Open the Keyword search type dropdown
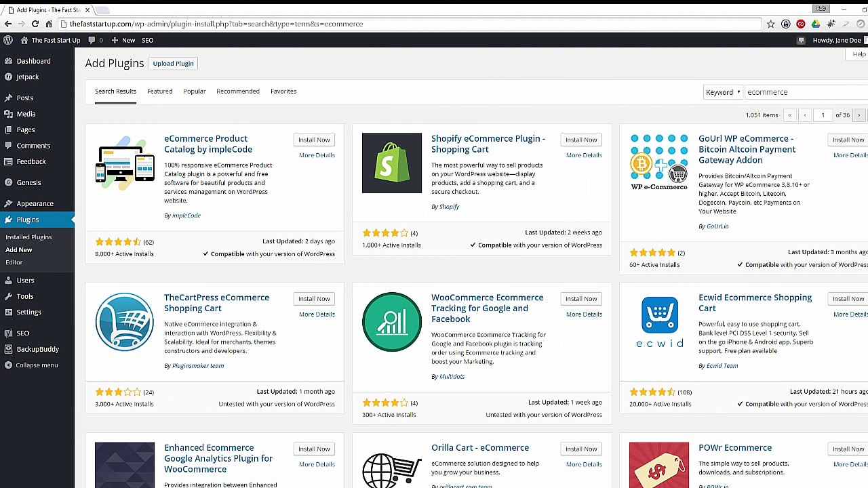Screen dimensions: 868x488 [x=723, y=92]
